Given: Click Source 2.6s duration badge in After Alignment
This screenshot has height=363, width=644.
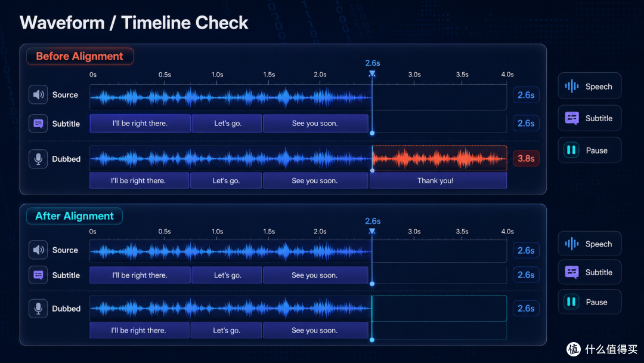Looking at the screenshot, I should pos(526,250).
